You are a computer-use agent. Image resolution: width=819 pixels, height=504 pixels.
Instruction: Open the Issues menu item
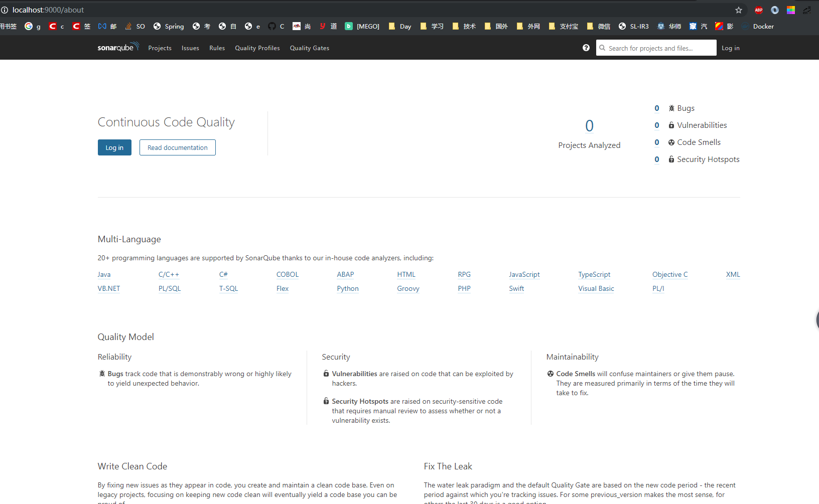190,48
